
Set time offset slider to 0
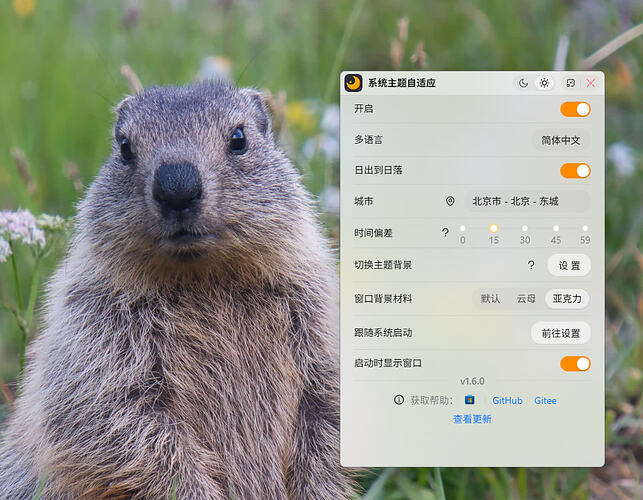pyautogui.click(x=463, y=228)
